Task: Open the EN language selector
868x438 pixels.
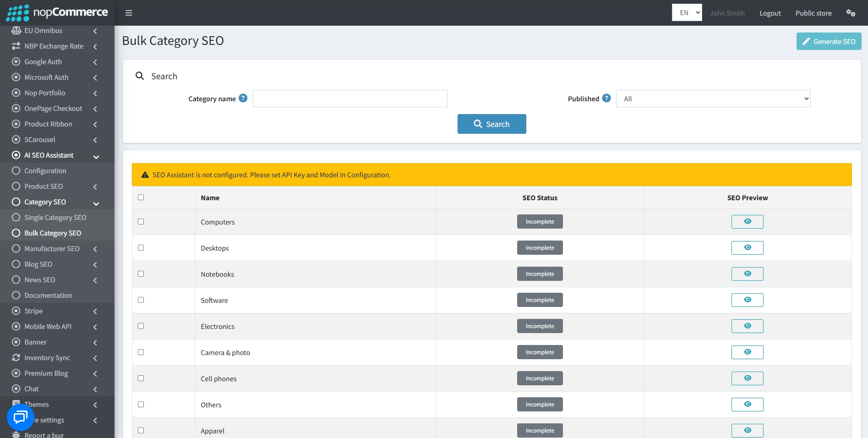Action: [687, 12]
